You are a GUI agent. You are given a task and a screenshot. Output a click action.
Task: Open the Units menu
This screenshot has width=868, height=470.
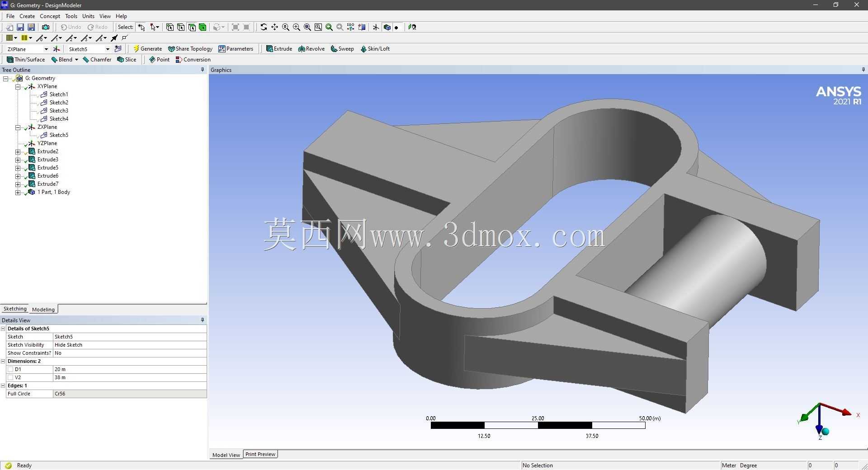click(88, 16)
